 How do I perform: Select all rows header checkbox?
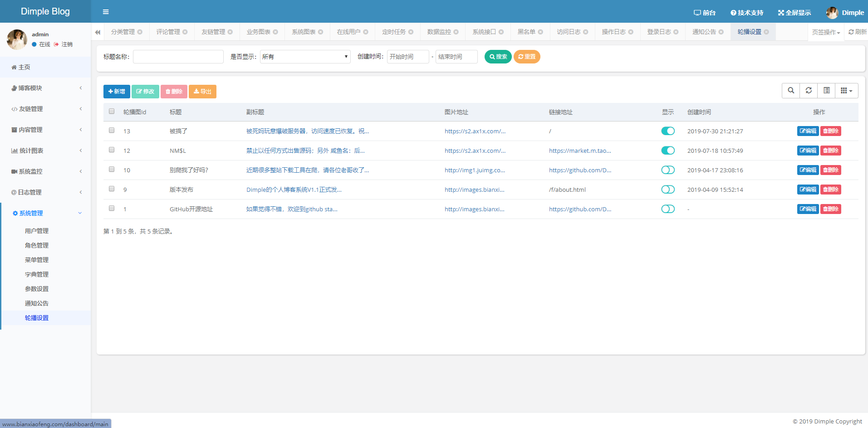coord(112,111)
